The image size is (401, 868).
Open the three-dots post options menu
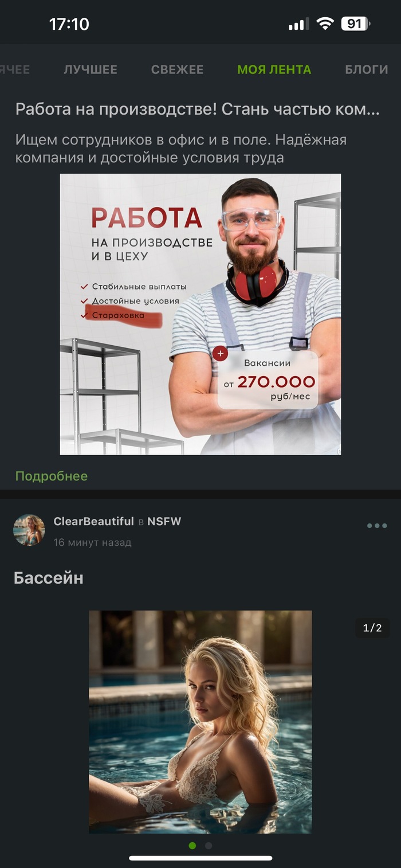click(377, 526)
